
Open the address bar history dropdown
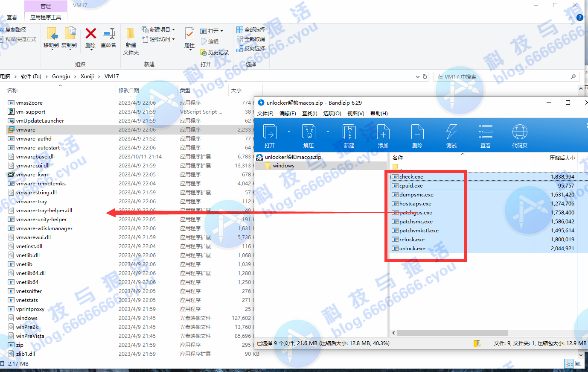click(x=417, y=77)
